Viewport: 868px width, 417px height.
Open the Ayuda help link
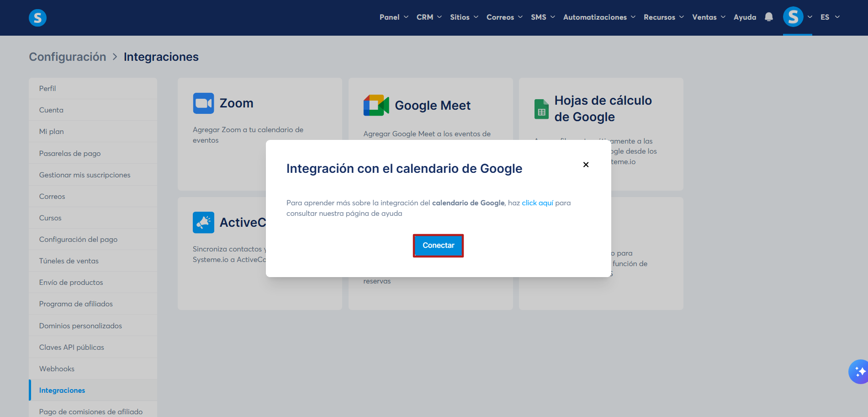click(745, 17)
